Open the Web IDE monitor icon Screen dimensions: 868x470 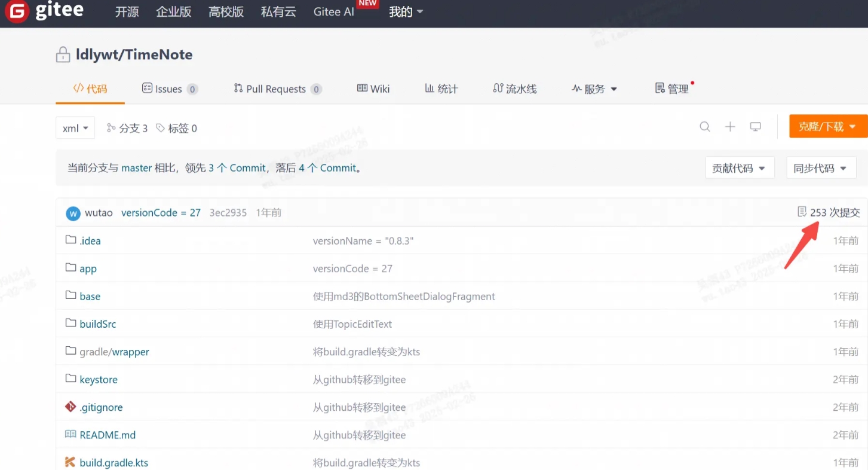pyautogui.click(x=756, y=127)
